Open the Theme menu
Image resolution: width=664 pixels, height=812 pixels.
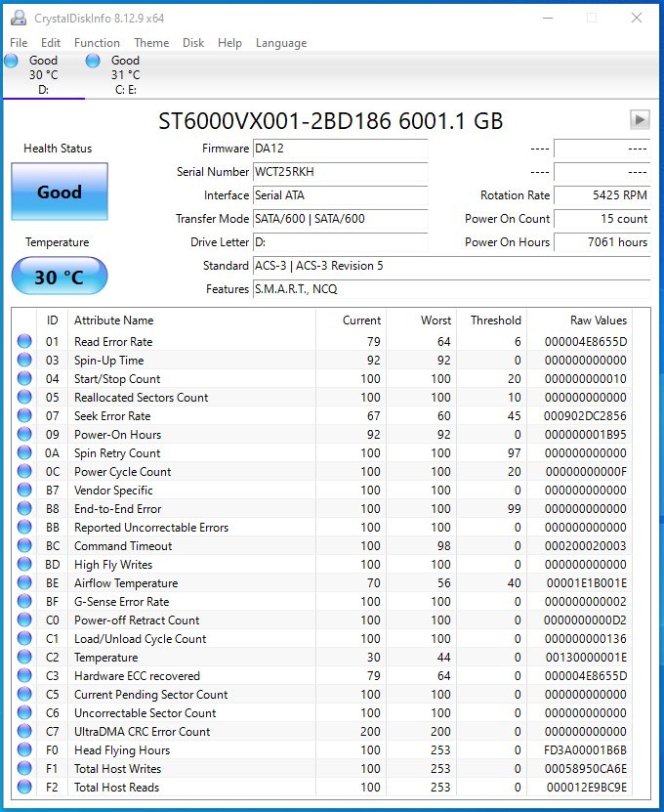coord(151,43)
